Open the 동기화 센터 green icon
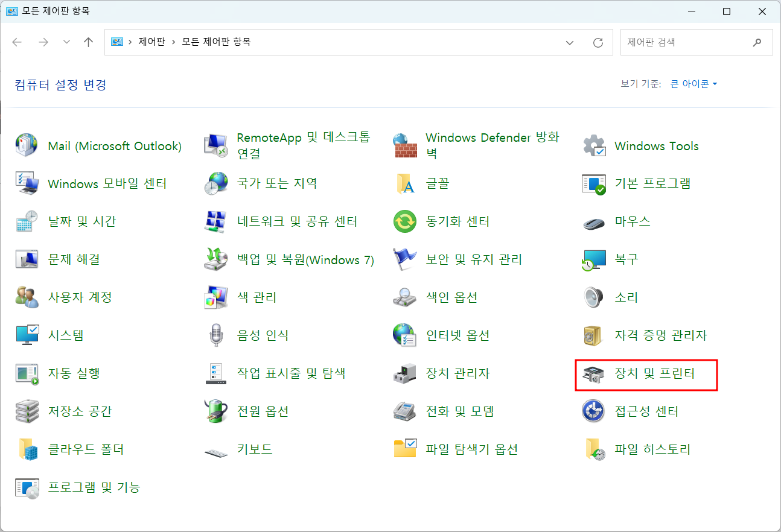 coord(405,221)
